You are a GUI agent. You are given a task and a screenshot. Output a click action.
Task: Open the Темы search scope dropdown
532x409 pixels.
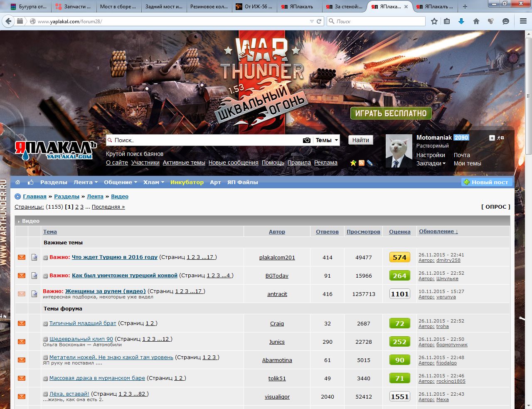(327, 140)
